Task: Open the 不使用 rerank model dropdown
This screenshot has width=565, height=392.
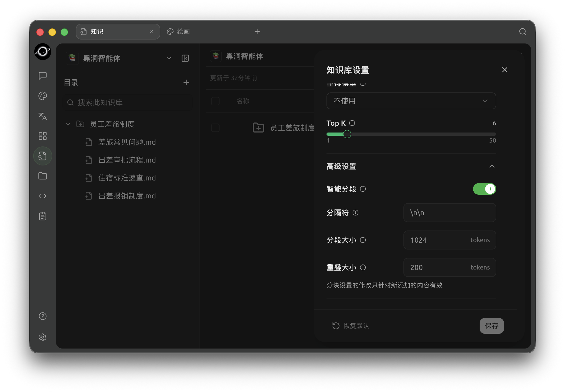Action: [x=411, y=101]
